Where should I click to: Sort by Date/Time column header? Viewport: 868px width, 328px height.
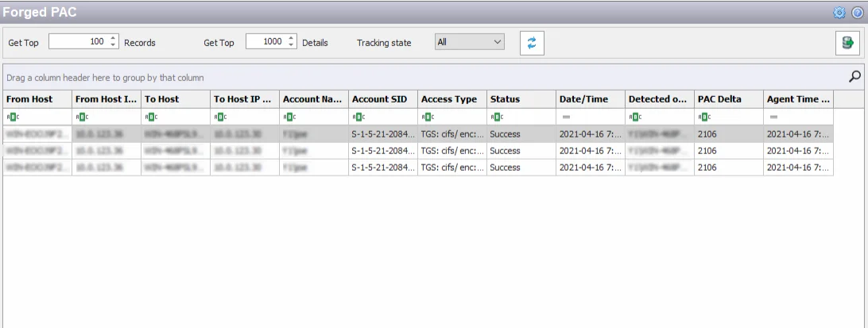coord(591,99)
